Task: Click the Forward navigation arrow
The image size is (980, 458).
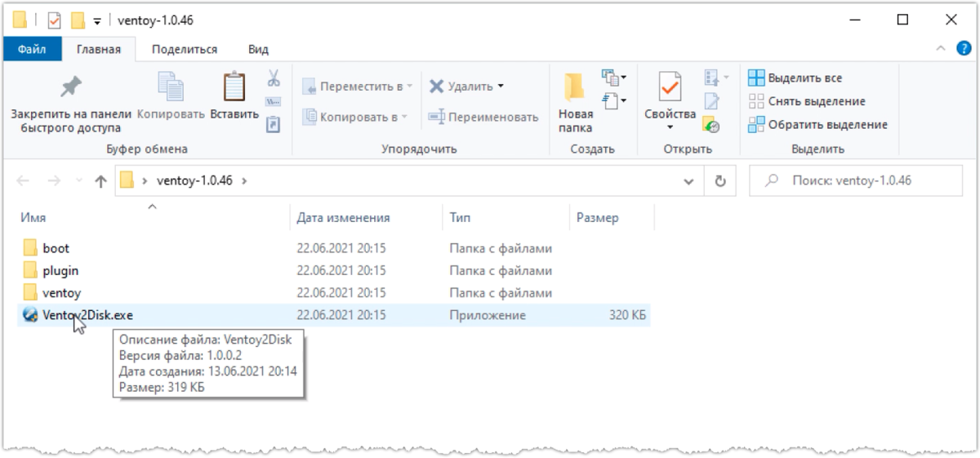Action: (x=54, y=181)
